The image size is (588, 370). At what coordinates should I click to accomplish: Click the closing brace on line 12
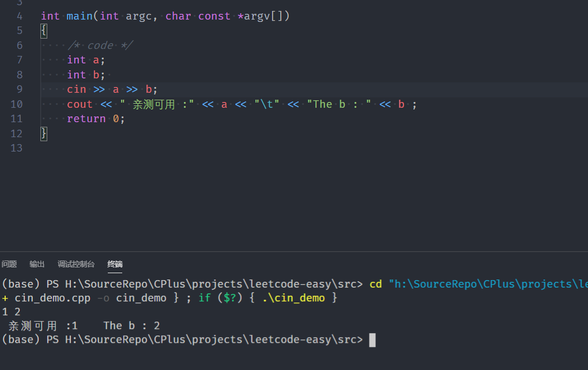point(44,134)
